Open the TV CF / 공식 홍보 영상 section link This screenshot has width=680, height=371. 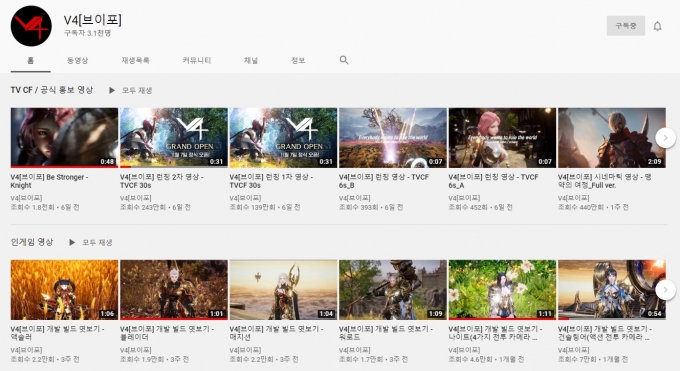click(52, 90)
